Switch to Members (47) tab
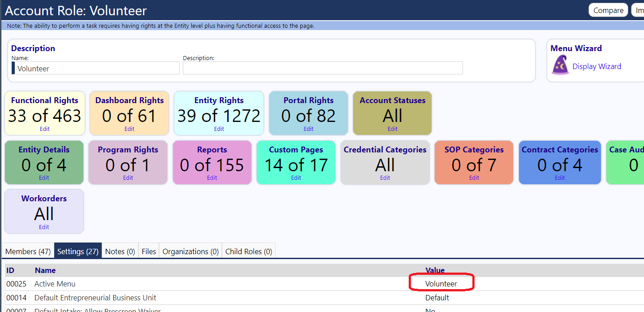 point(28,251)
